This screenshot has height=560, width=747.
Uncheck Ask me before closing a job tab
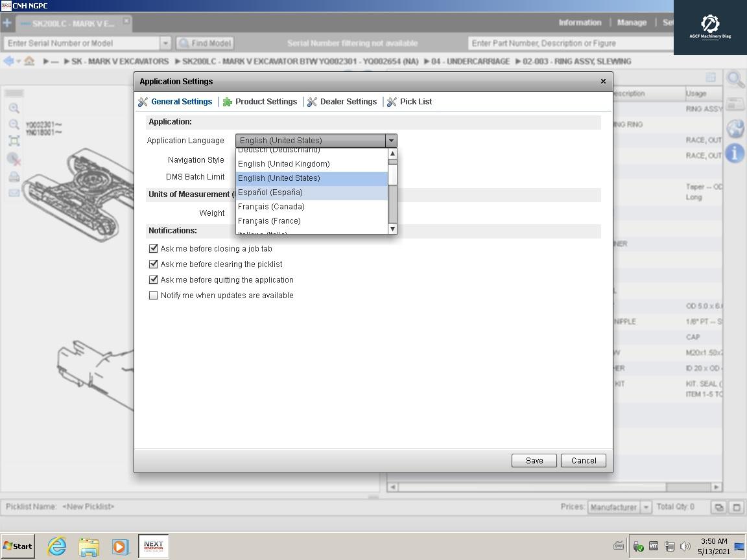point(153,248)
